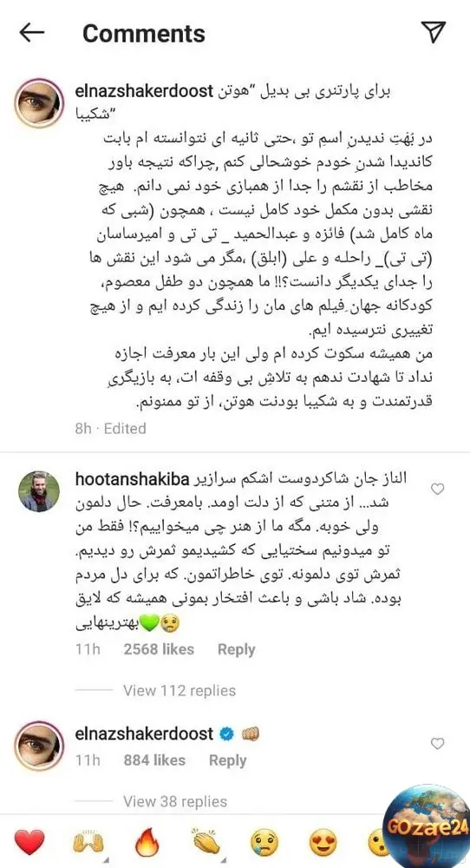Insert the fire emoji reaction

(x=147, y=843)
